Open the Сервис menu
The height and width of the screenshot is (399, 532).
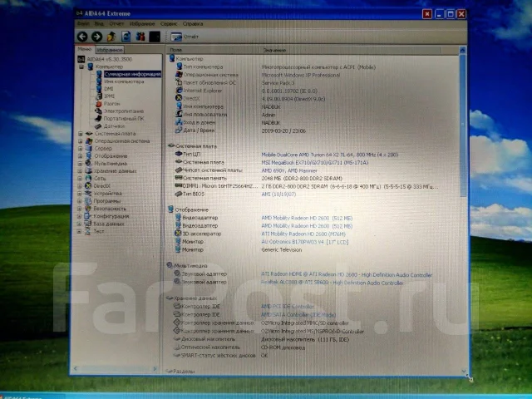pos(169,24)
